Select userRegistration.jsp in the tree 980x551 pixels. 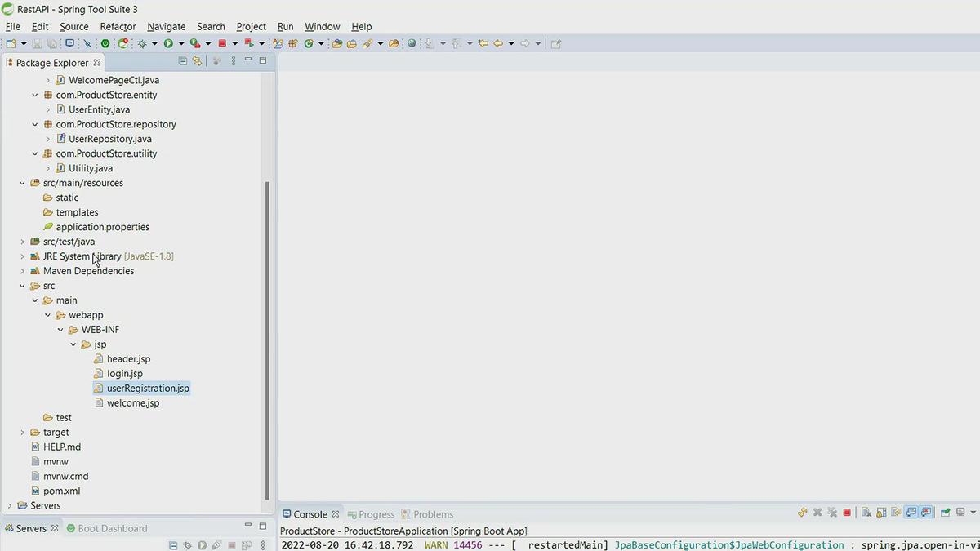[x=148, y=389]
